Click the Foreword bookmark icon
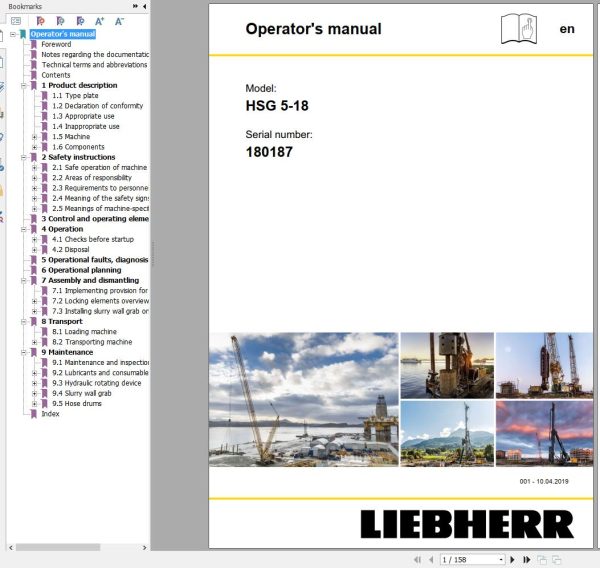 coord(34,44)
